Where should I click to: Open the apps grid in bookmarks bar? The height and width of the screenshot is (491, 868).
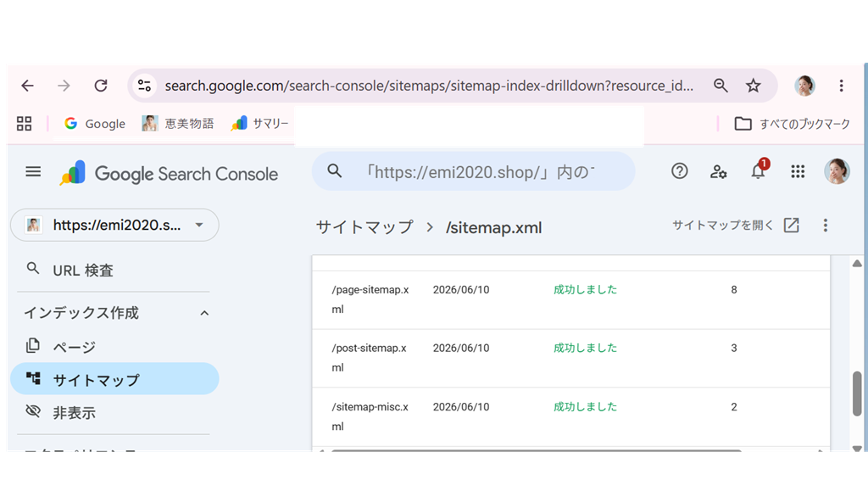tap(24, 124)
